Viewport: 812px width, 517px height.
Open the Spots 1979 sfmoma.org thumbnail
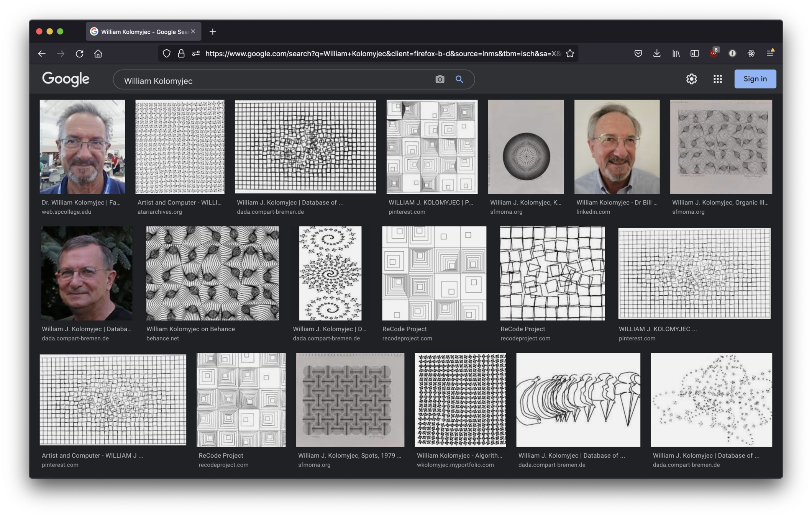coord(350,400)
